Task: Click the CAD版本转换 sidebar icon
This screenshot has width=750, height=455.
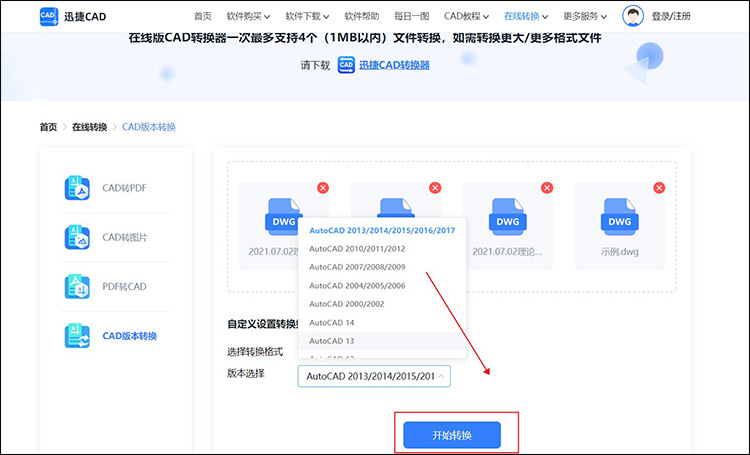Action: pos(77,335)
